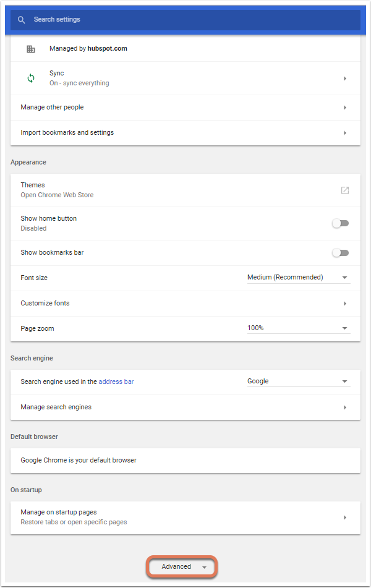The height and width of the screenshot is (588, 371).
Task: Open the Sync row arrow
Action: tap(345, 79)
